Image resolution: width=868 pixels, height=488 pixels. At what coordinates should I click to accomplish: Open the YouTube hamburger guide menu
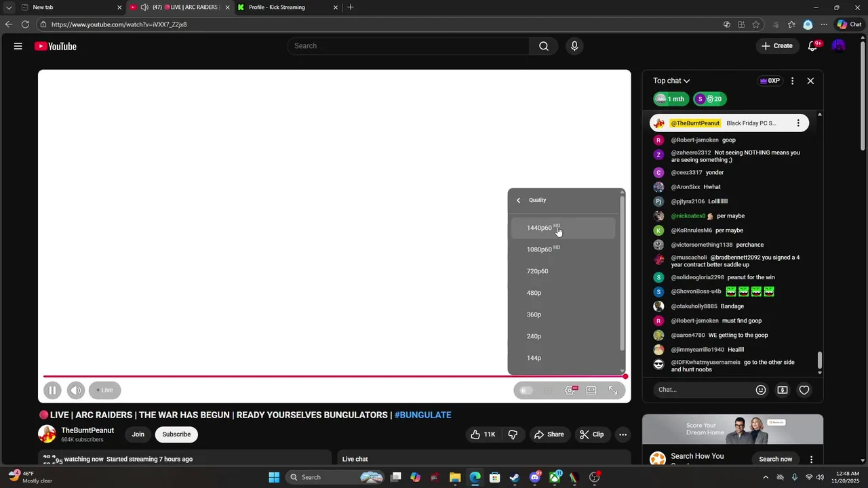point(18,46)
